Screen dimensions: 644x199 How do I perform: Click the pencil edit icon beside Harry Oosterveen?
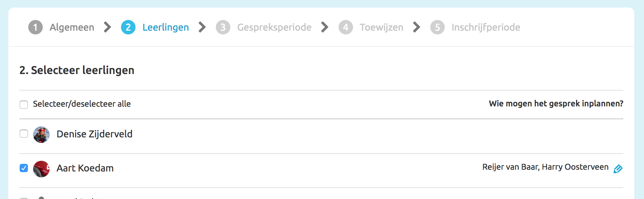pyautogui.click(x=618, y=169)
